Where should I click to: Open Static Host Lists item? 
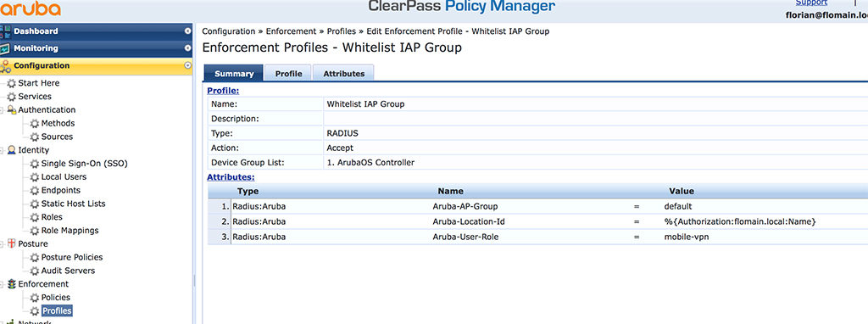point(74,204)
